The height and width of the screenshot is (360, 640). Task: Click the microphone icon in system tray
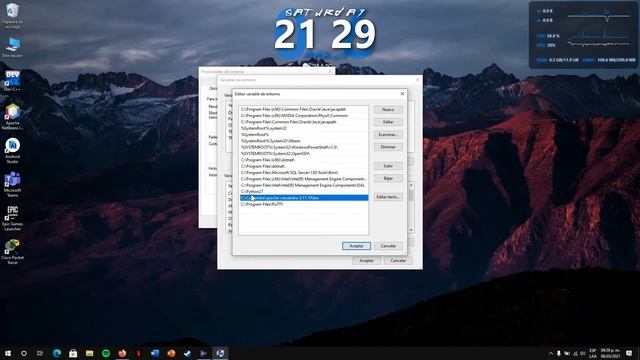pos(558,353)
